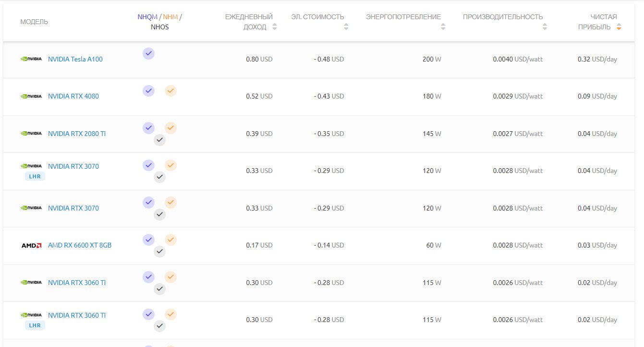The width and height of the screenshot is (644, 347).
Task: Sort by ЭЛ. СТОИМОСТЬ using its sort arrows
Action: [346, 27]
